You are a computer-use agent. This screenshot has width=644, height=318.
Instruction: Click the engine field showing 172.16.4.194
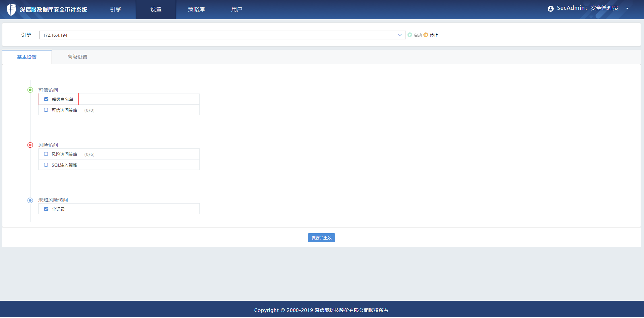click(216, 35)
